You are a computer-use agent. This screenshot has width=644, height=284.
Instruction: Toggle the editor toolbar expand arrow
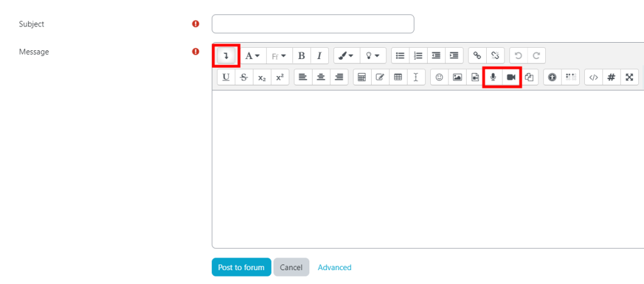click(226, 56)
